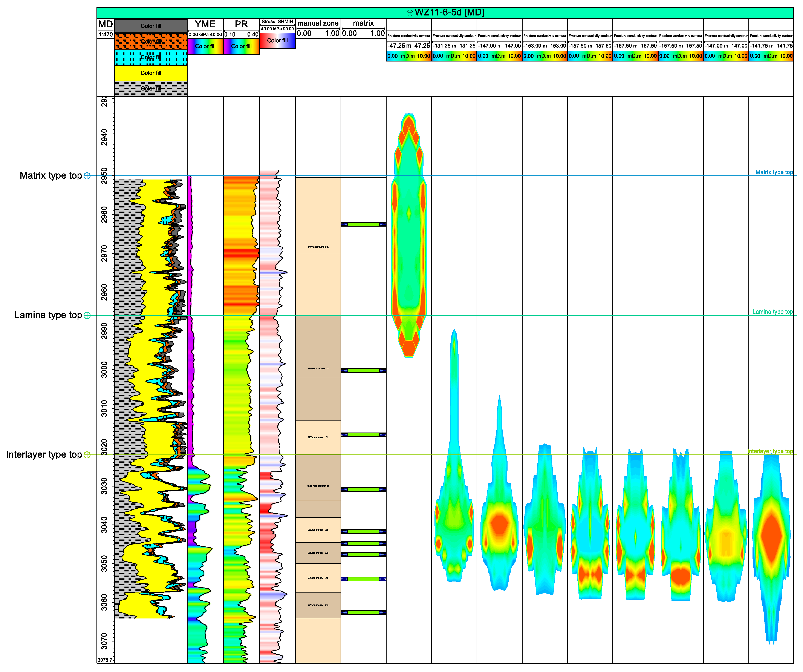
Task: Click the green bar in matrix track beside wencen
Action: 363,371
